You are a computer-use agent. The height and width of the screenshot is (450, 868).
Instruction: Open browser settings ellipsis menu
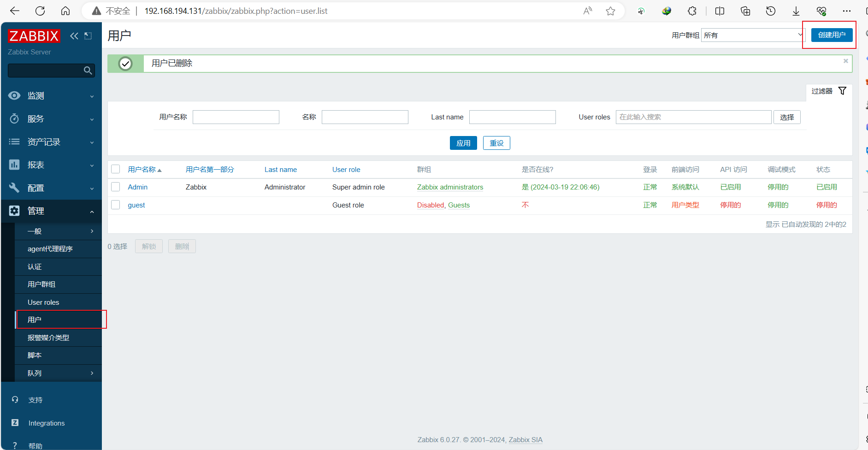[x=847, y=11]
